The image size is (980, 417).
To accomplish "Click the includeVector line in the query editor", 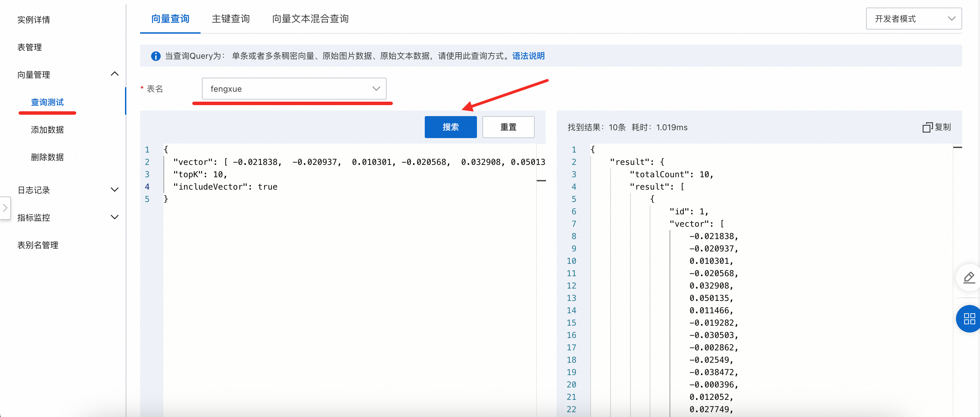I will point(225,187).
